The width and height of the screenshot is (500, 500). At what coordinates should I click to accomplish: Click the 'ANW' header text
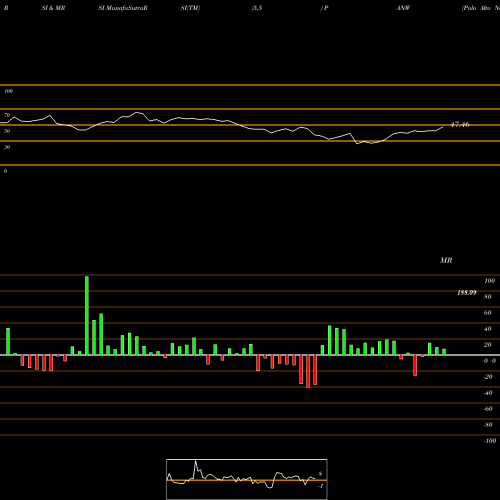point(403,8)
